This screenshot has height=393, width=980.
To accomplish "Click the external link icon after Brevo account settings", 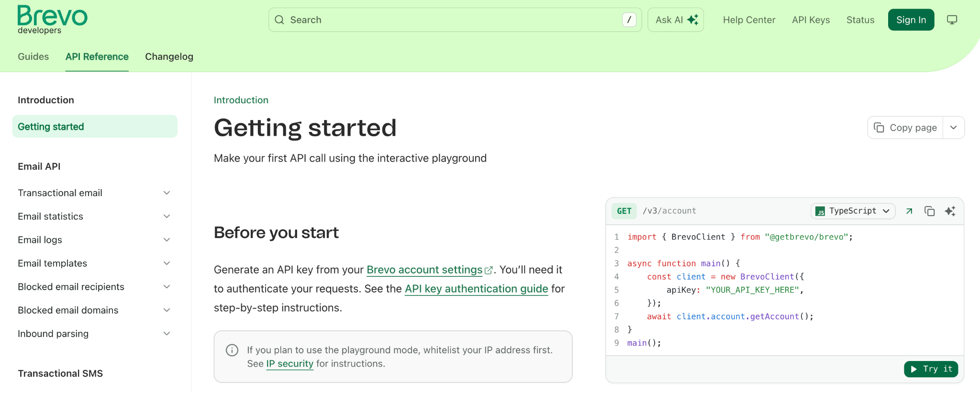I will [489, 270].
